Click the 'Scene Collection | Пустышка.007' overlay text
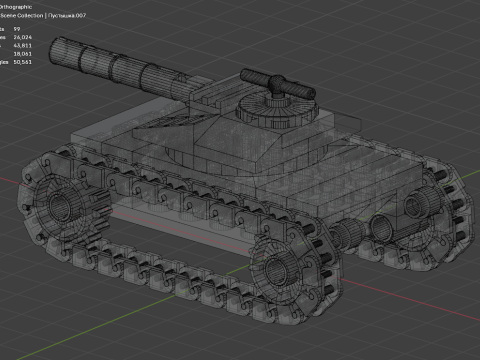This screenshot has width=480, height=360. click(43, 15)
